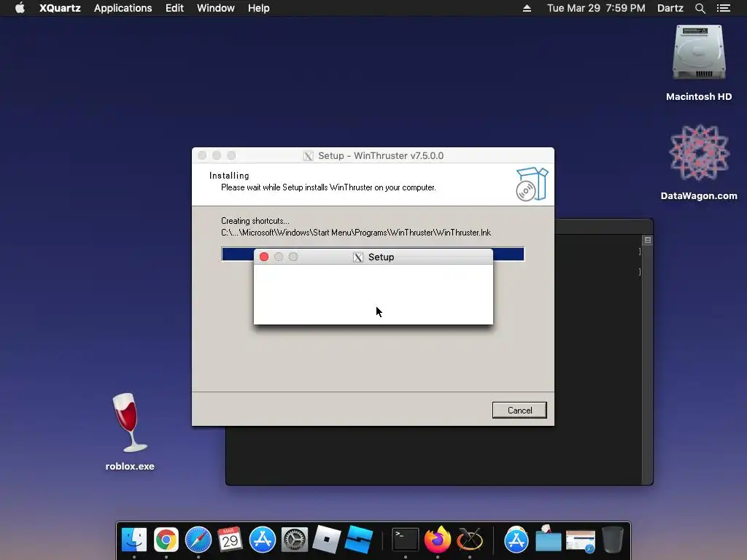Launch Roblox Studio from the Dock
This screenshot has width=747, height=560.
358,540
